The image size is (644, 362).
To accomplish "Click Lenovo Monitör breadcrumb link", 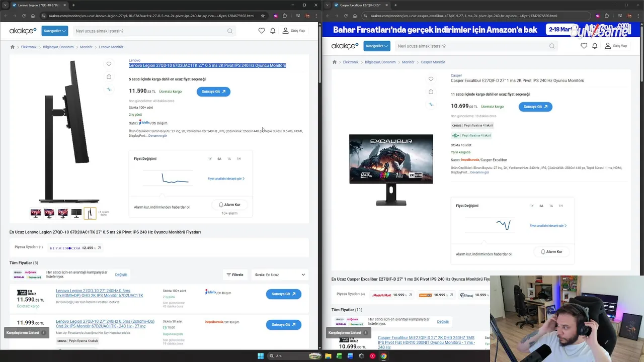I will [111, 47].
